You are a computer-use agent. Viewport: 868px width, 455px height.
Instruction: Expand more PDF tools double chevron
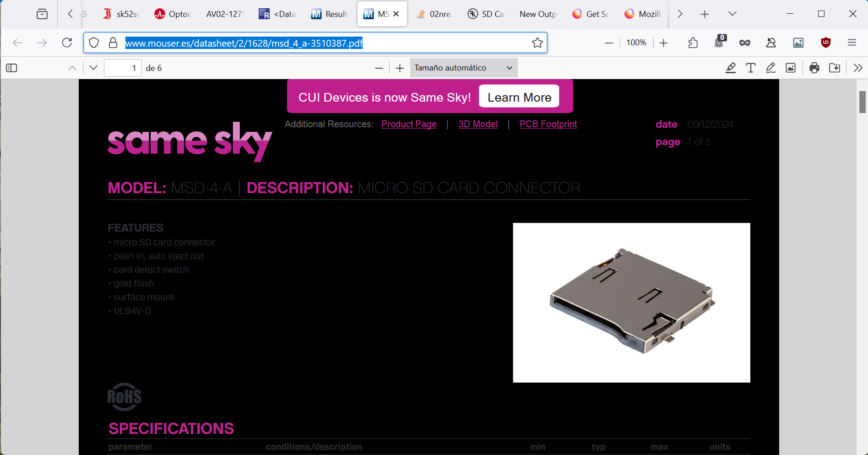(858, 68)
